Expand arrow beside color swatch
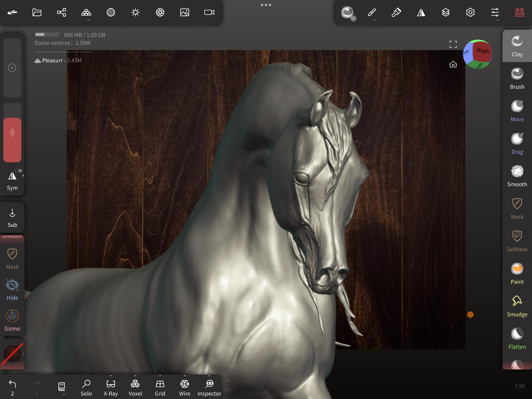Image resolution: width=532 pixels, height=399 pixels. tap(23, 354)
